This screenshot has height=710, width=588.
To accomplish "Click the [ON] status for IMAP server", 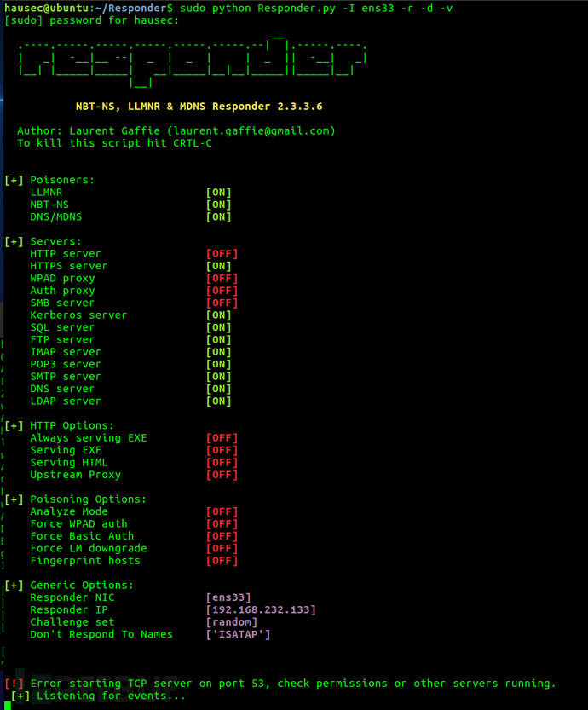I will pyautogui.click(x=219, y=352).
